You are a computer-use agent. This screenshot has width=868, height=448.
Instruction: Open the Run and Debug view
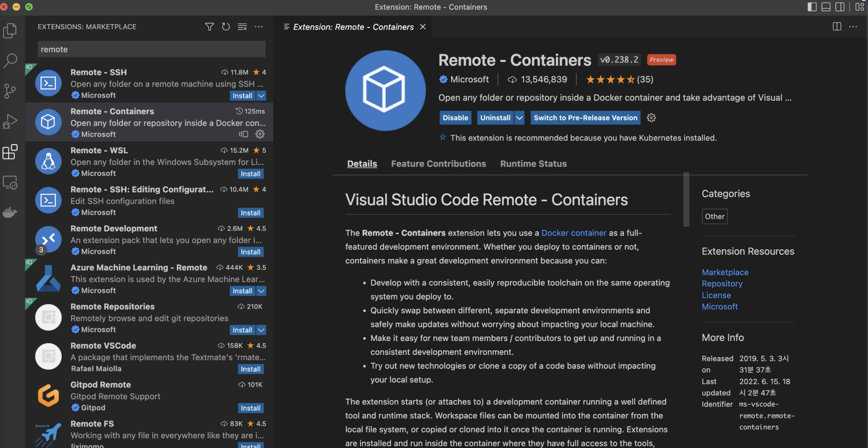(10, 121)
